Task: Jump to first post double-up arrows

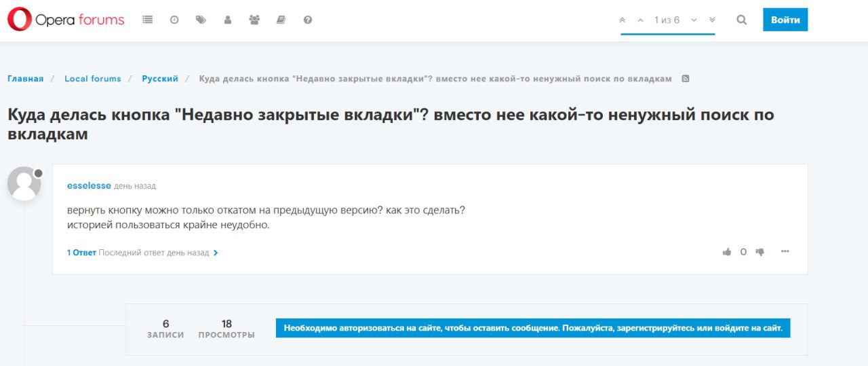Action: (623, 20)
